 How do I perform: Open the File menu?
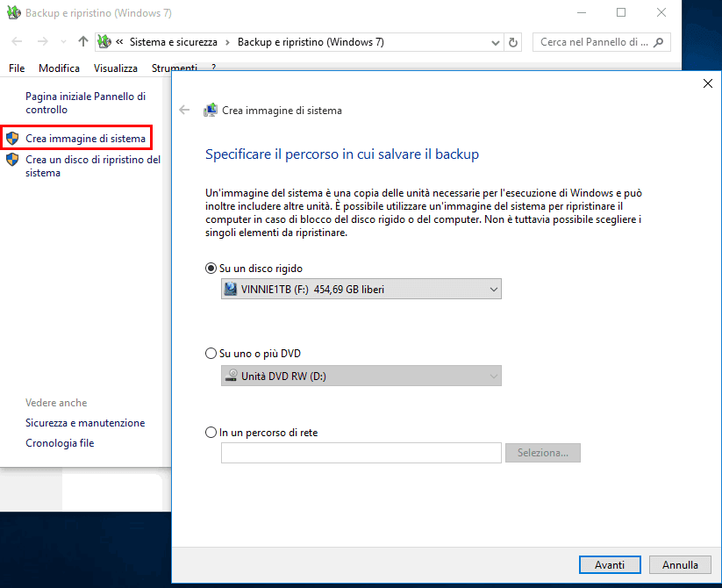[x=17, y=68]
